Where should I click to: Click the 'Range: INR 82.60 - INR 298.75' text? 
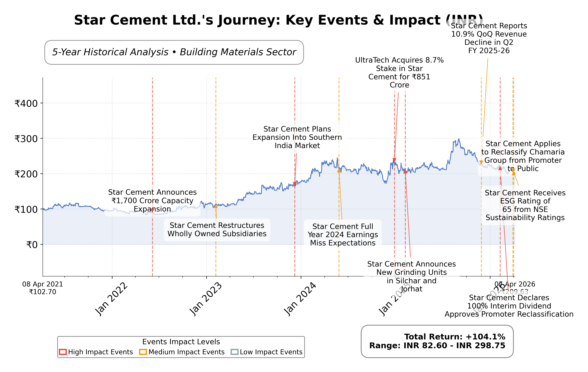point(437,346)
